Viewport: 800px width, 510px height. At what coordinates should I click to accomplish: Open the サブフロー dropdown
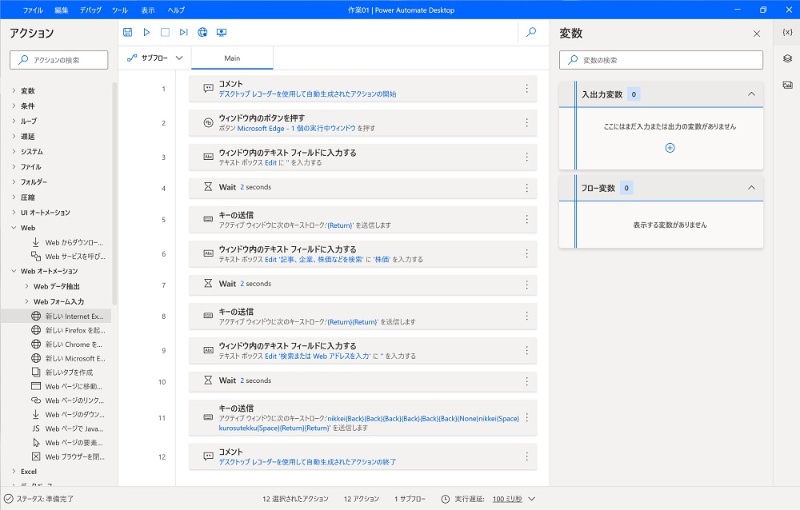point(155,58)
